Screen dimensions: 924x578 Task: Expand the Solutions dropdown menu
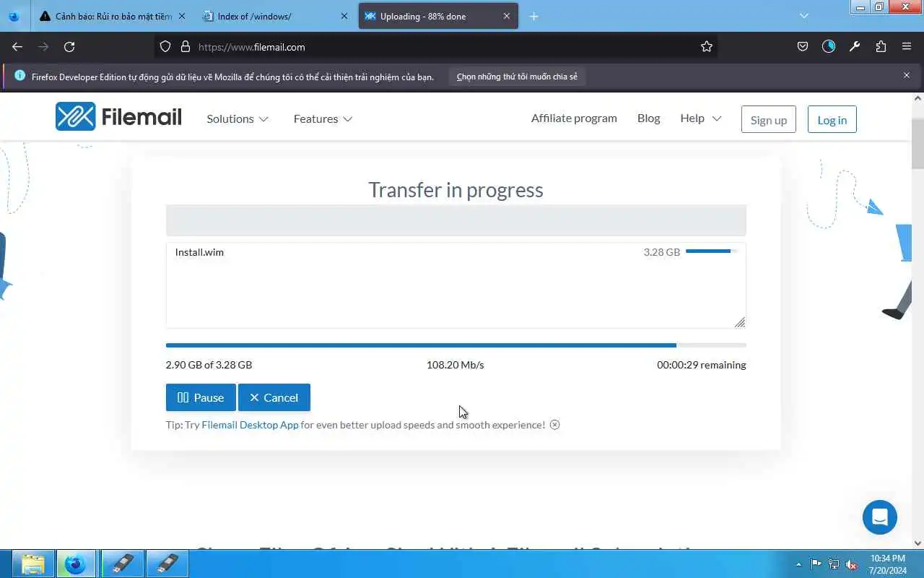pyautogui.click(x=237, y=118)
